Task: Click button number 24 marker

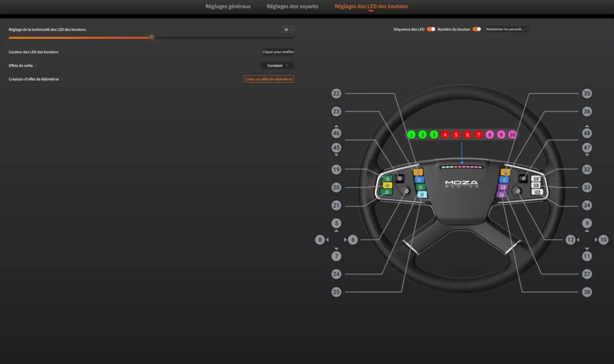Action: coord(336,274)
